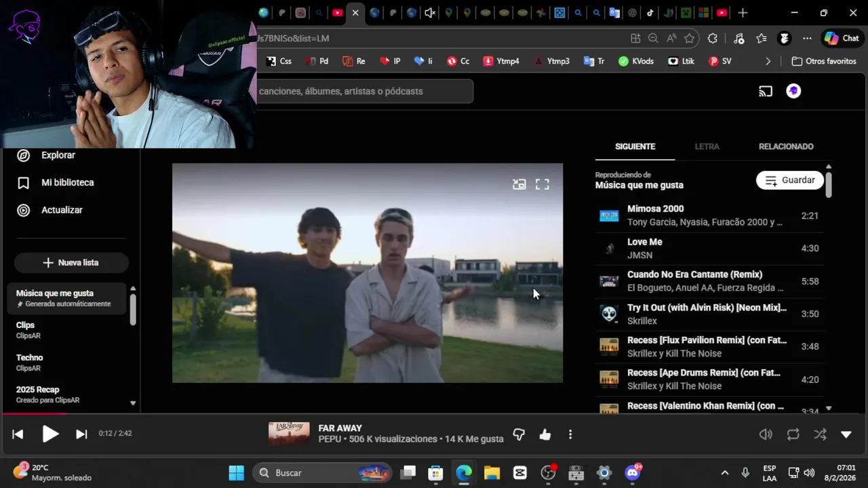
Task: Open File Explorer from the taskbar
Action: click(492, 472)
